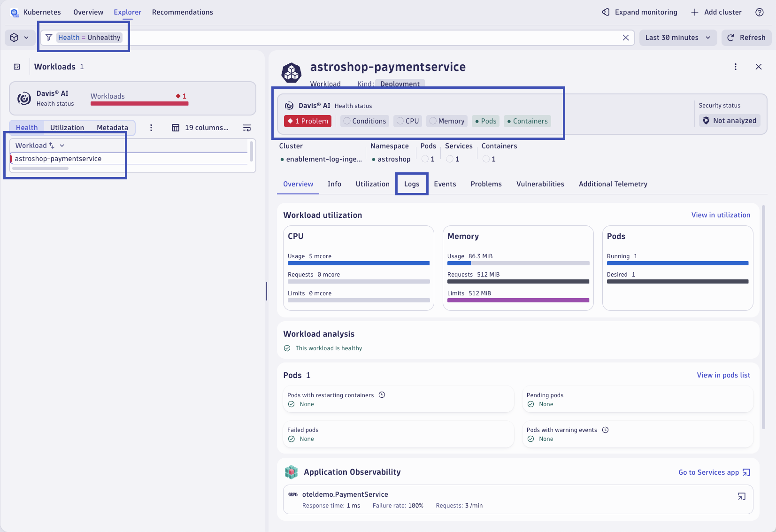
Task: Clear the filter with the X icon
Action: tap(625, 38)
